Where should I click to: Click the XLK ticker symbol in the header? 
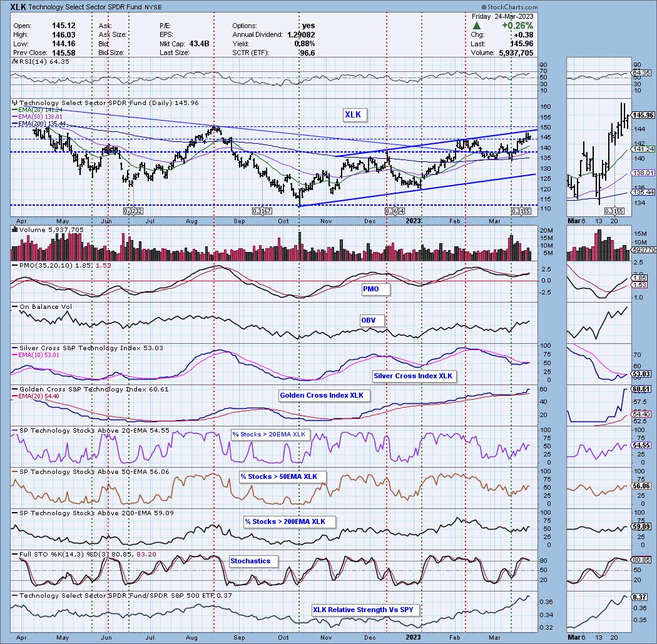(18, 7)
